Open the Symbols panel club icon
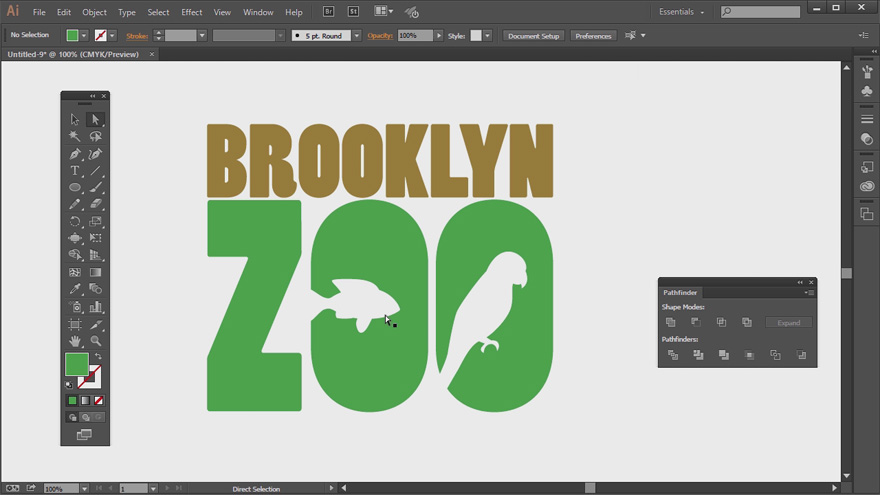Screen dimensions: 880x495 tap(867, 91)
